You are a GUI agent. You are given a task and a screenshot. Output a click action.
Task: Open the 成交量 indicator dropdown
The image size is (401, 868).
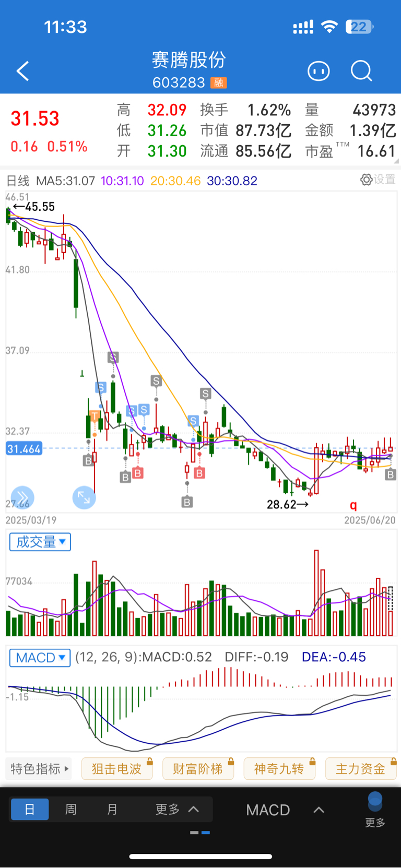tap(40, 542)
